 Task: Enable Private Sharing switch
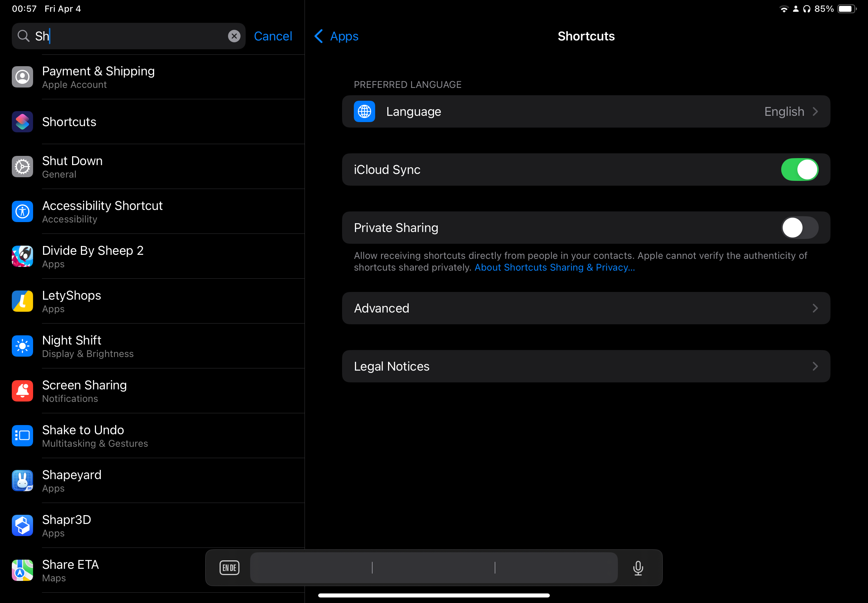point(800,228)
